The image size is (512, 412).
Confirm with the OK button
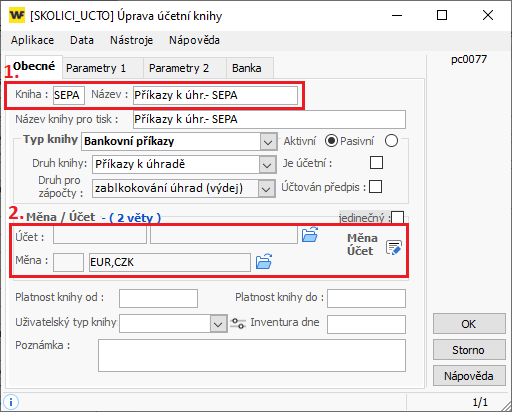click(x=469, y=324)
